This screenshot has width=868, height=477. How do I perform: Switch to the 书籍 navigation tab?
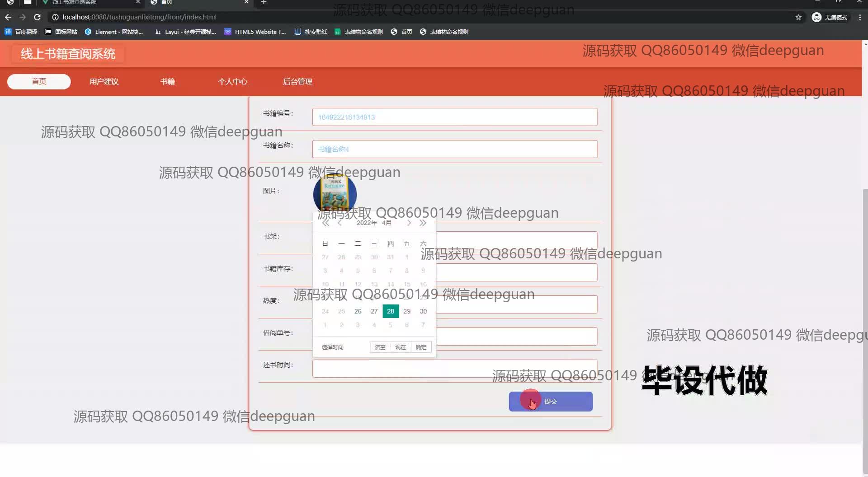(x=167, y=82)
